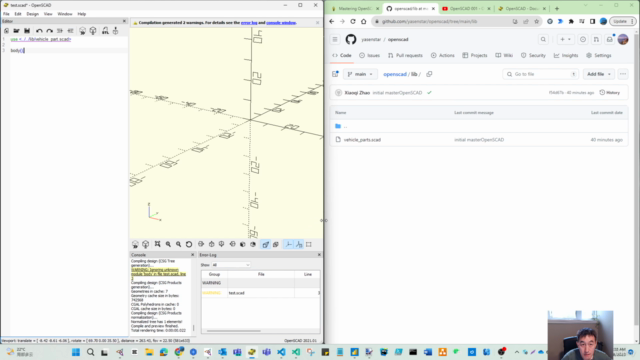Open Show filter dropdown in Error-Log
640x360 pixels.
coord(231,265)
